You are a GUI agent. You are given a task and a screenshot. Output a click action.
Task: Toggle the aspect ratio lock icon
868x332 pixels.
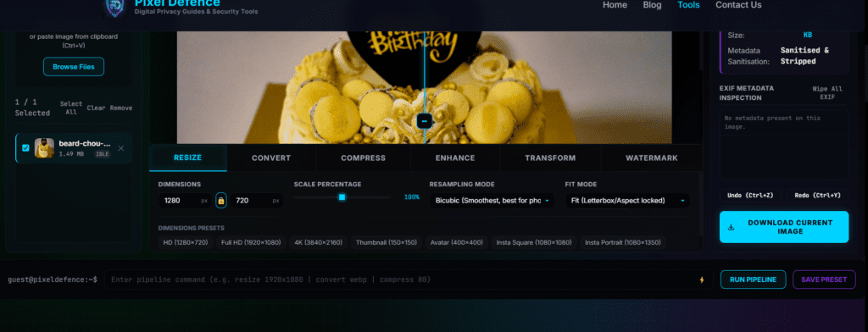coord(221,201)
